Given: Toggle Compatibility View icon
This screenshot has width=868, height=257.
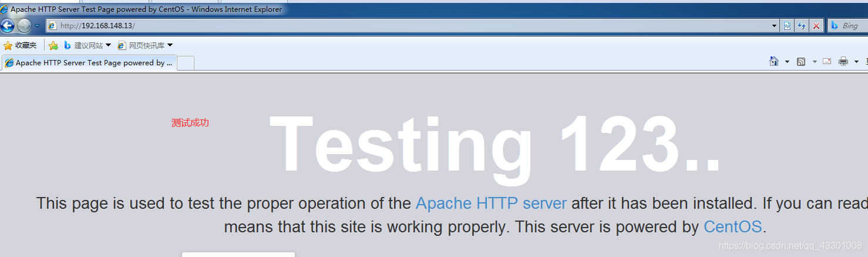Looking at the screenshot, I should click(x=787, y=26).
